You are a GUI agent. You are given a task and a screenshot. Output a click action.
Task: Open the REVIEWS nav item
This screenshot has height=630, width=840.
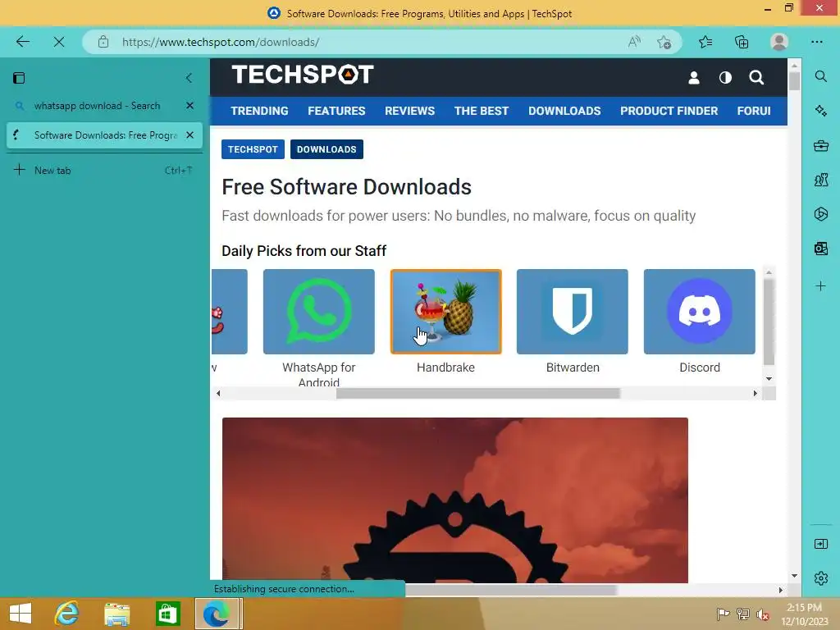410,111
